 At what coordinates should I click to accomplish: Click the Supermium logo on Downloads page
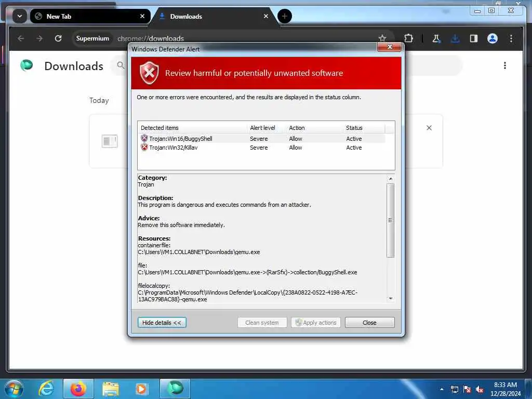coord(26,65)
